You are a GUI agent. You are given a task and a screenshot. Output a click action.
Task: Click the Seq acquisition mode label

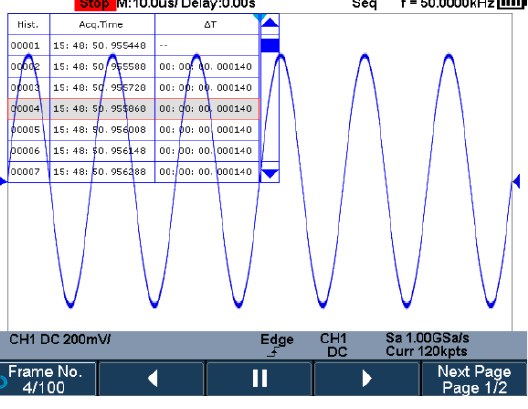364,4
